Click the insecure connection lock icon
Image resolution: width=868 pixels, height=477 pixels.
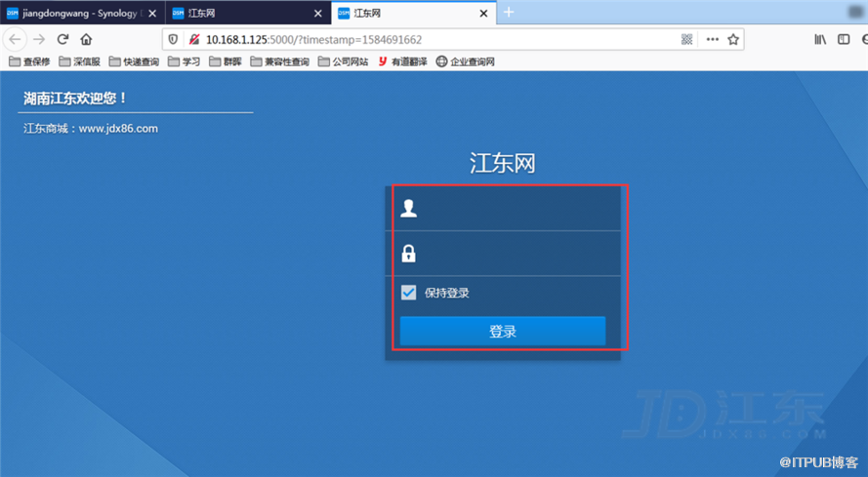pos(193,39)
